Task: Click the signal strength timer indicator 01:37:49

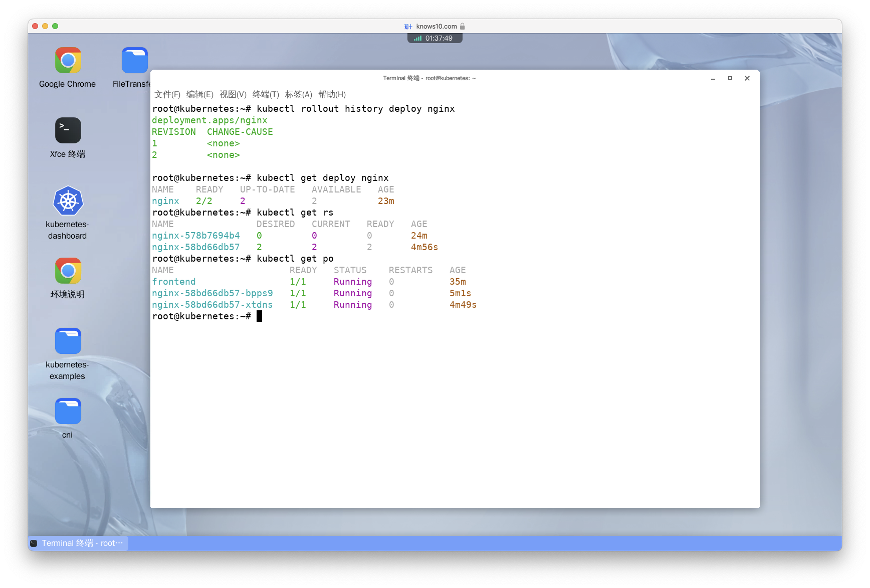Action: point(434,38)
